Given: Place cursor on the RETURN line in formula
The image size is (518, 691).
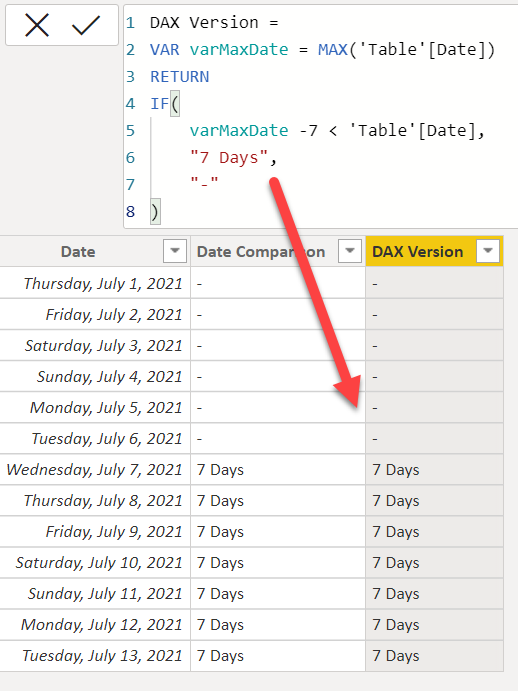Looking at the screenshot, I should pos(180,77).
